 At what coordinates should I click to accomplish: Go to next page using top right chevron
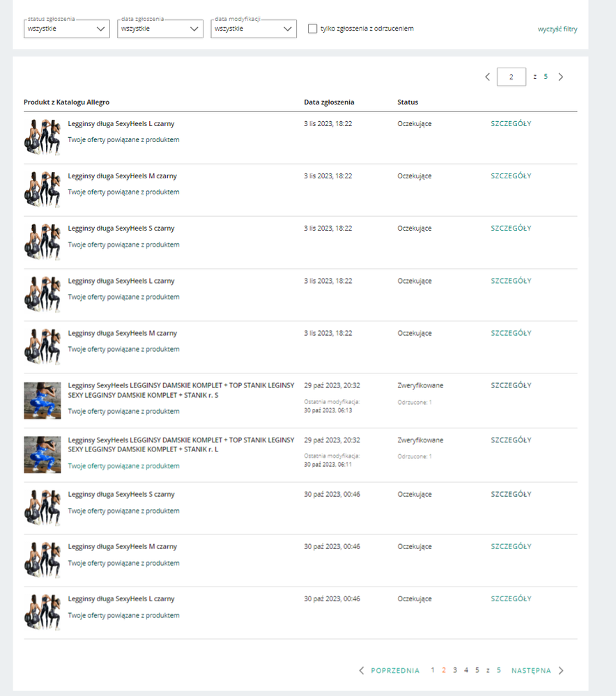pos(561,77)
